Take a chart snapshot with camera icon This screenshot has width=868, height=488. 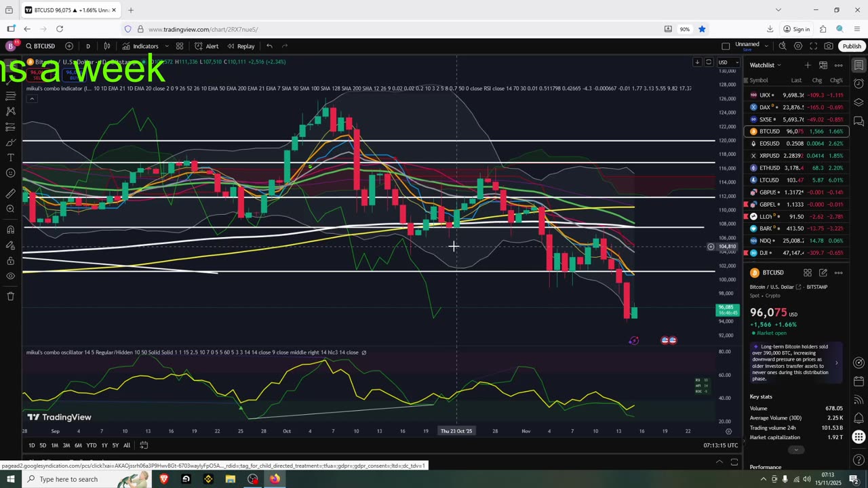coord(829,46)
